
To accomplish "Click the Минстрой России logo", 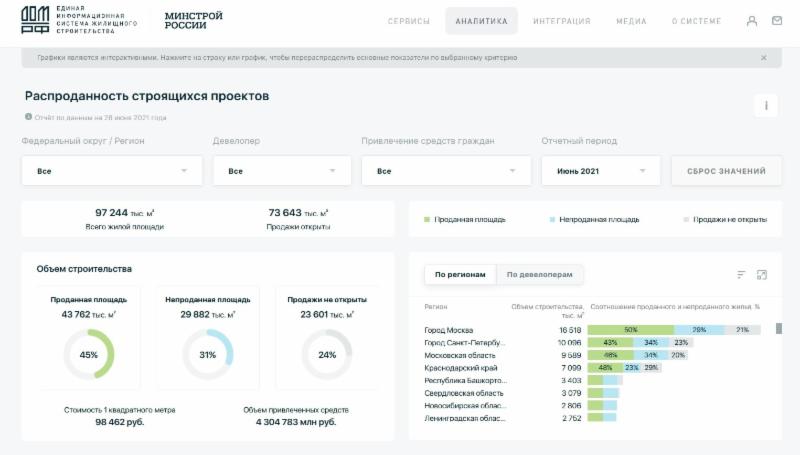I will click(x=193, y=21).
